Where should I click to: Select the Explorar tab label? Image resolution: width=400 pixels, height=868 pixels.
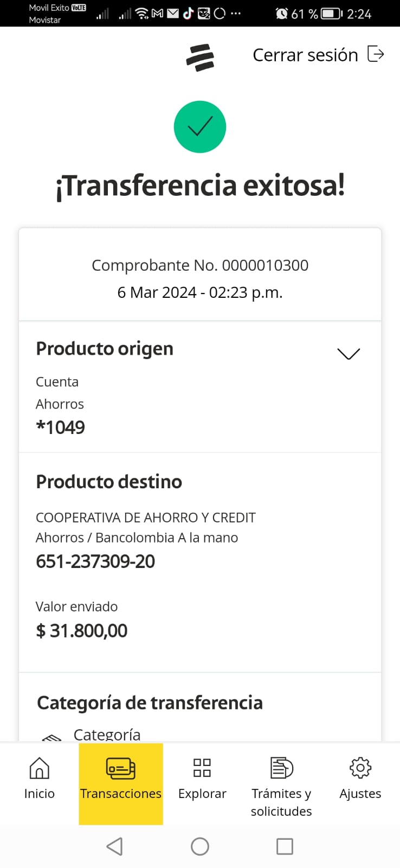202,794
